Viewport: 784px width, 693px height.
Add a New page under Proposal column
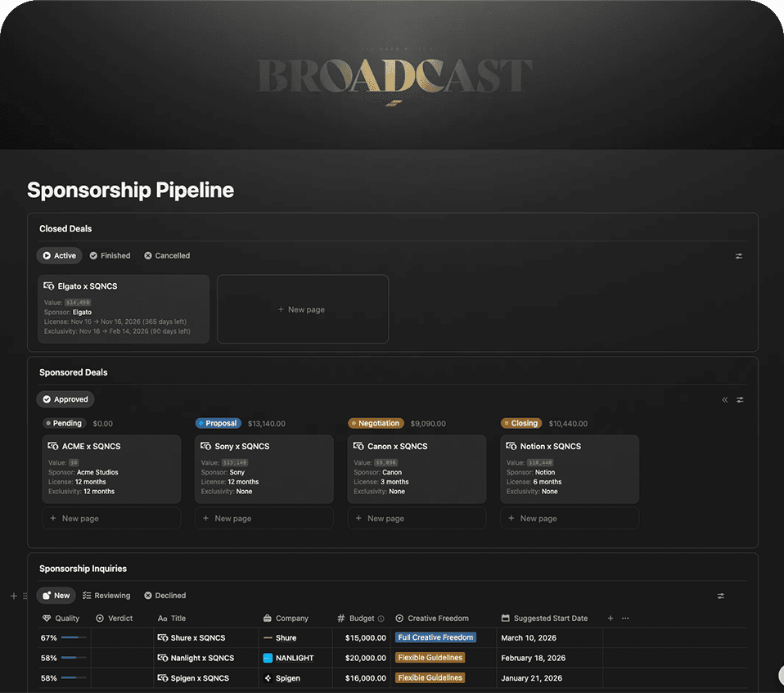coord(264,519)
